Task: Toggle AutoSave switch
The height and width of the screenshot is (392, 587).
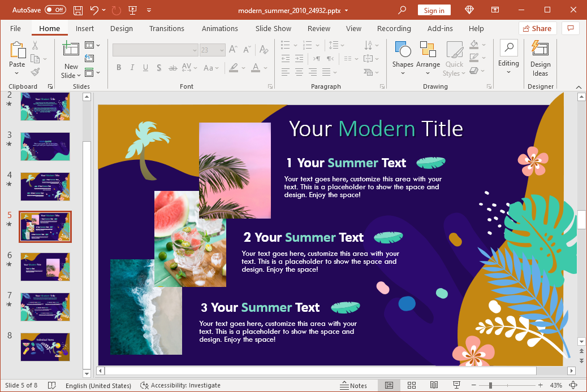Action: [x=55, y=10]
